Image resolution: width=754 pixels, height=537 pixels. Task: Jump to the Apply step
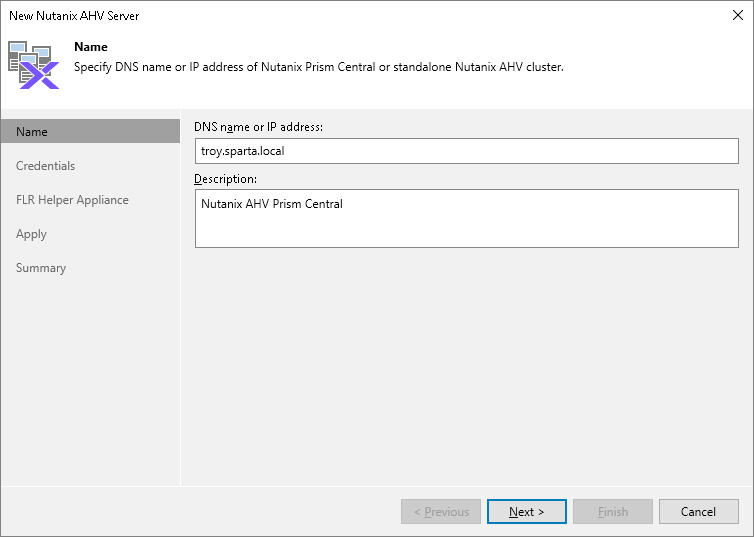pos(31,234)
